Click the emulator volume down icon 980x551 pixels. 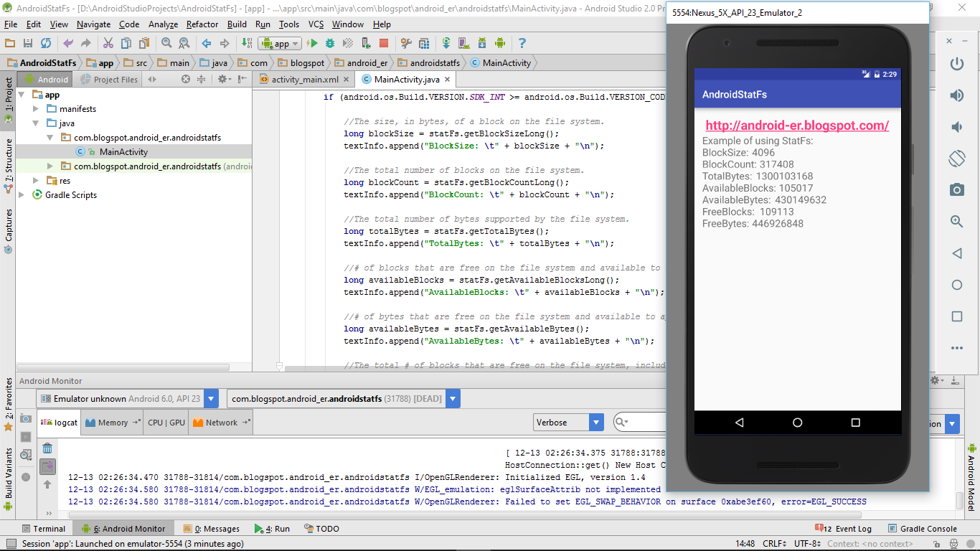tap(956, 127)
